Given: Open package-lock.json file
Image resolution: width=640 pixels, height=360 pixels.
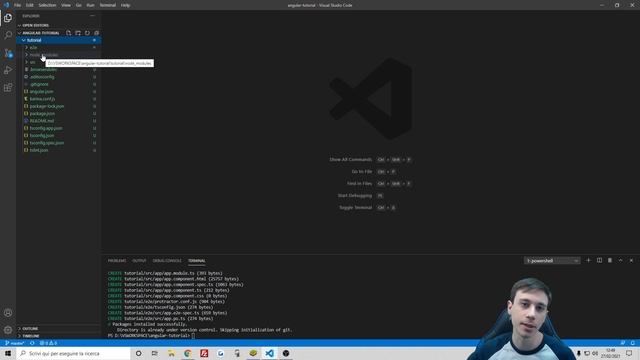Looking at the screenshot, I should coord(59,107).
